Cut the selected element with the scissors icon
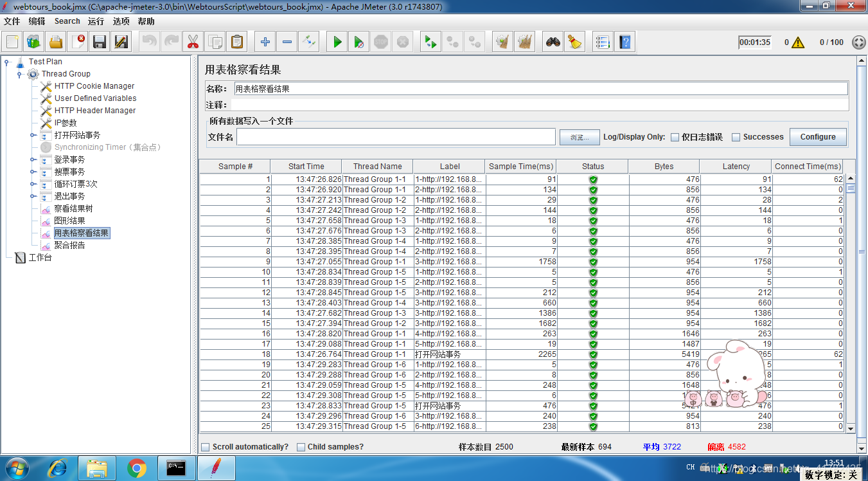 (x=192, y=42)
